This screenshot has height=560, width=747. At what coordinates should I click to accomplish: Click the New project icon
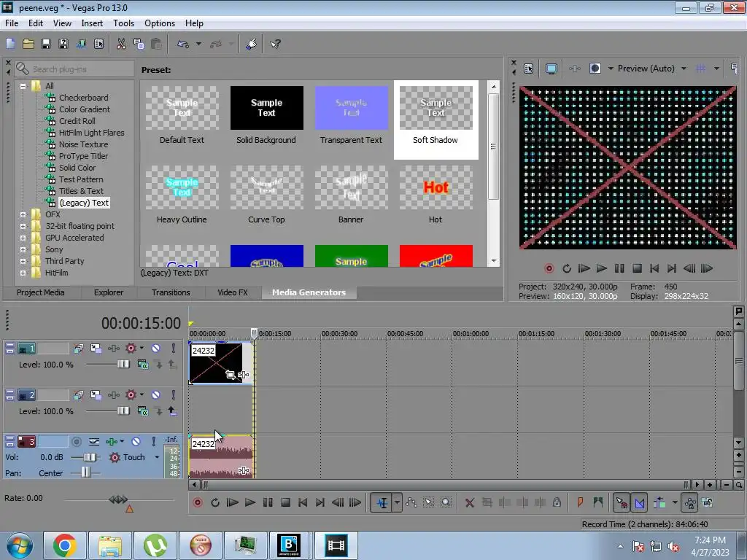tap(10, 44)
